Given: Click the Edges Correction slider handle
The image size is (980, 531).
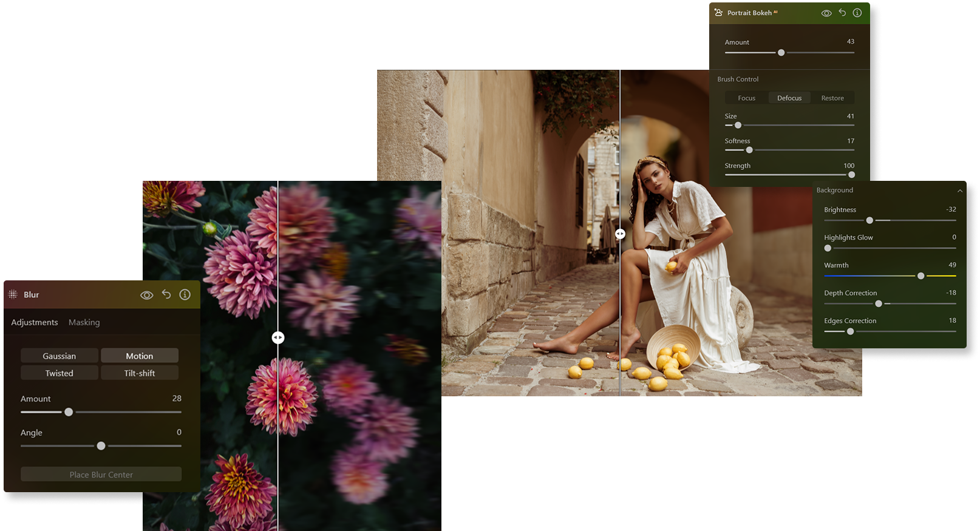Looking at the screenshot, I should [851, 331].
